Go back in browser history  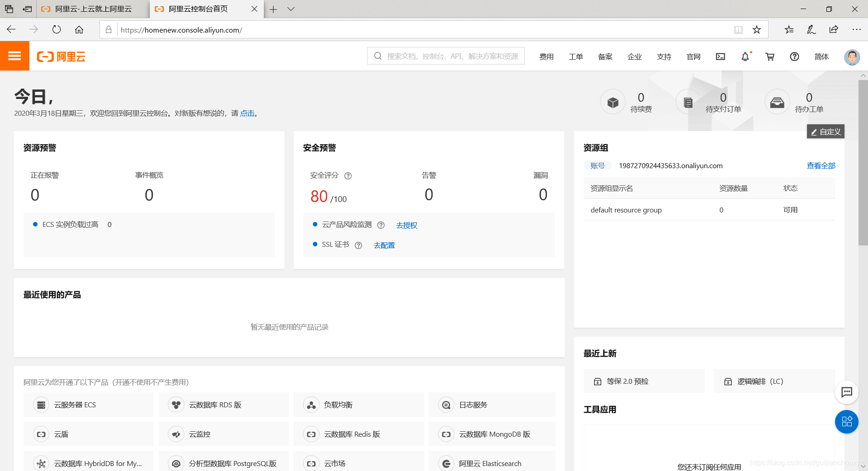[11, 30]
